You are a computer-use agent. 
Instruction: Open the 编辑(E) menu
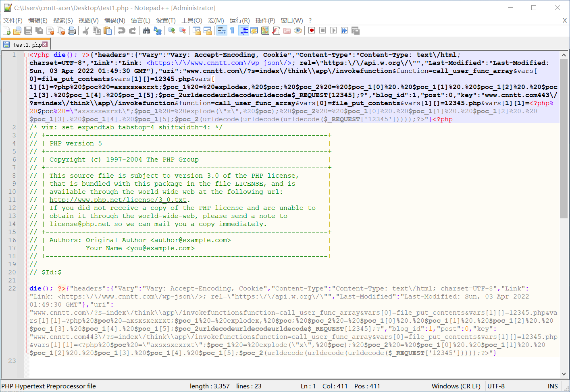pyautogui.click(x=38, y=20)
